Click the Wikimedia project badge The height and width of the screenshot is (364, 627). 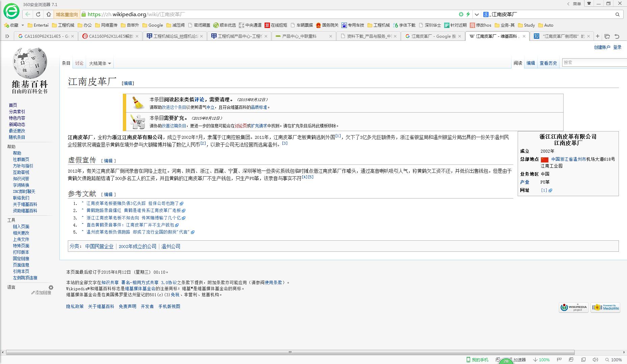573,307
